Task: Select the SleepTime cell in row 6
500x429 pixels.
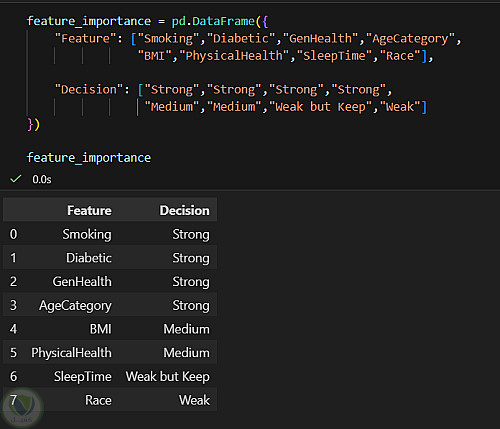Action: pyautogui.click(x=83, y=377)
